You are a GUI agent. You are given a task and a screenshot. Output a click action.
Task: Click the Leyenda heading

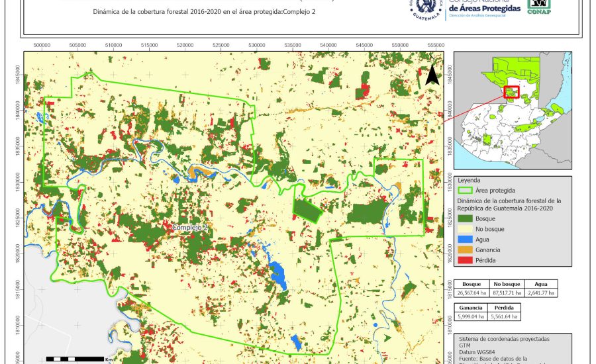coord(468,180)
